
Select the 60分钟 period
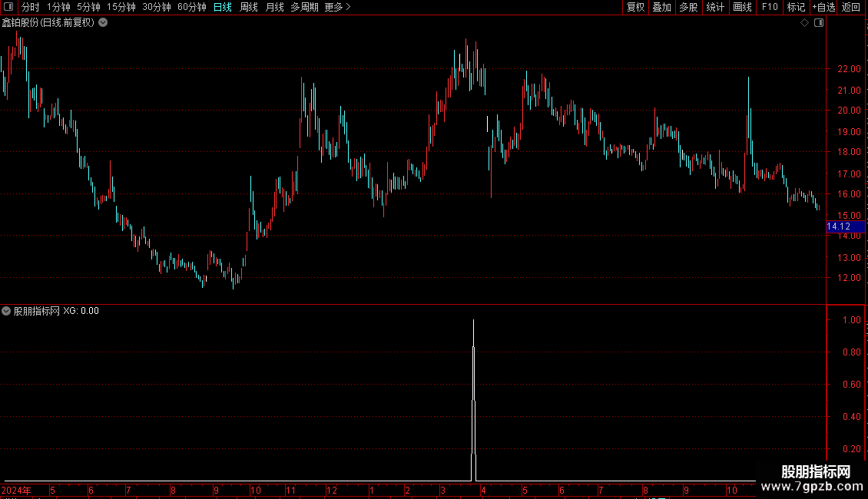[x=191, y=7]
